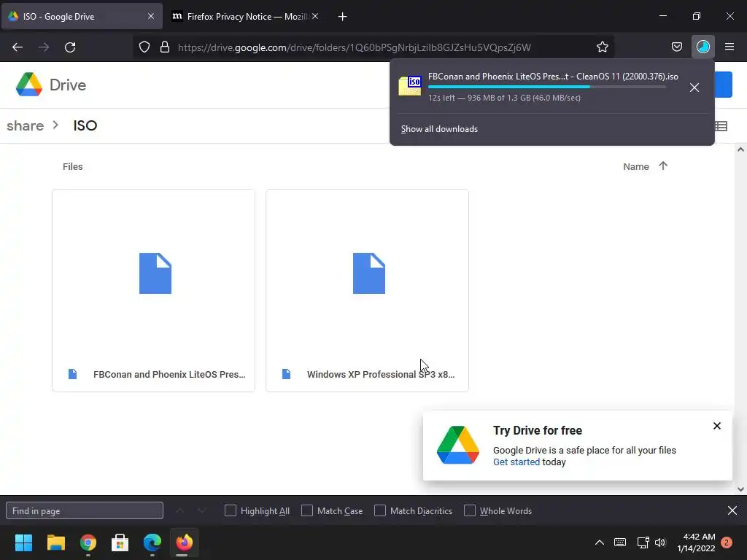Close the Firefox Privacy Notice tab

(315, 16)
